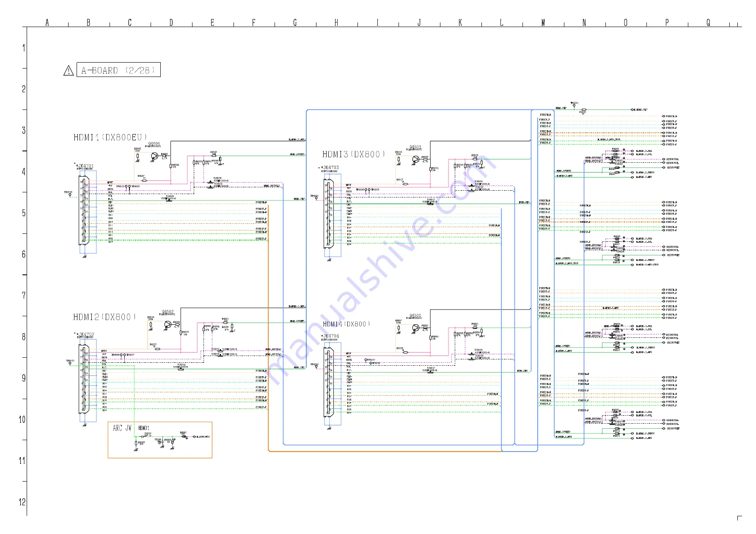This screenshot has height=534, width=756.
Task: Click grid row number 12
Action: pos(22,502)
